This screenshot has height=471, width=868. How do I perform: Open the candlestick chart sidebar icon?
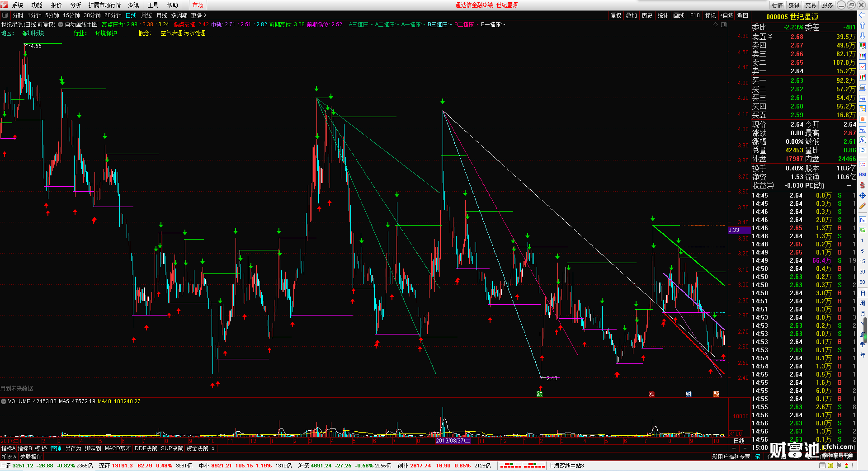pos(863,77)
